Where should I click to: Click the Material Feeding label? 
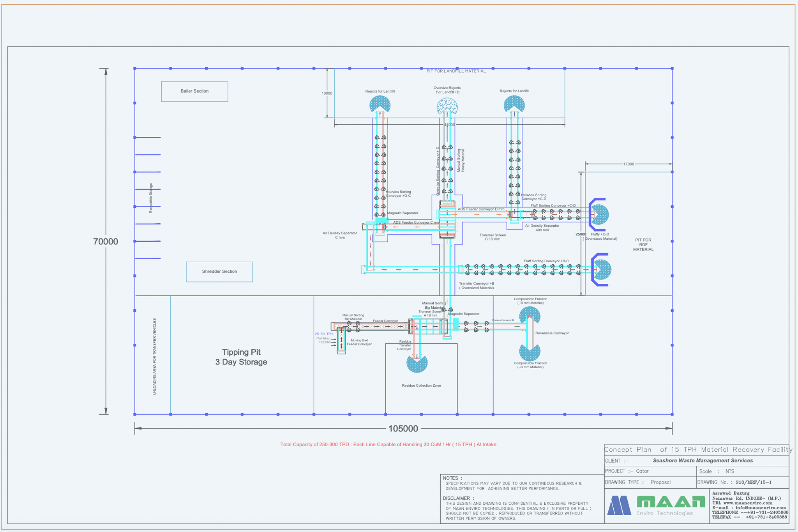coord(323,340)
